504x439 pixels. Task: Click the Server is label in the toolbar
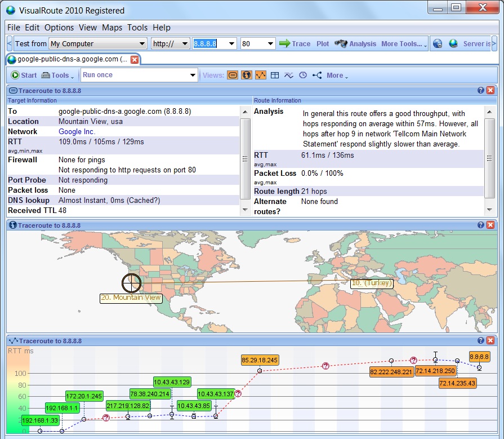[x=476, y=44]
